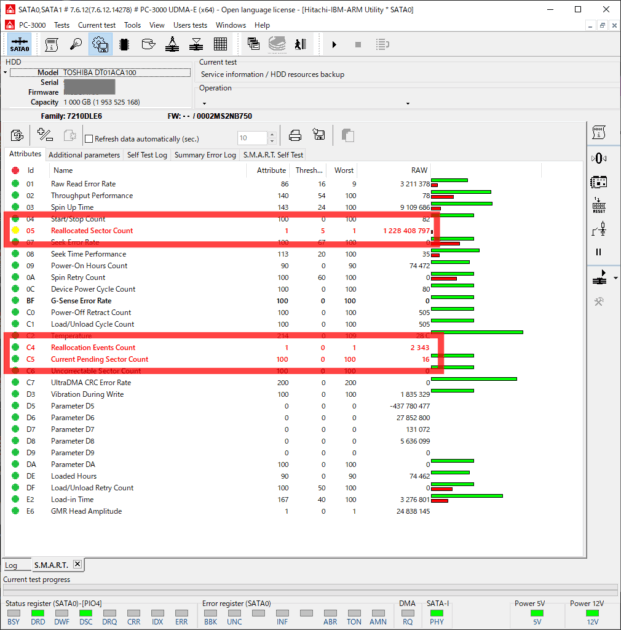Image resolution: width=621 pixels, height=630 pixels.
Task: Close the S.M.A.R.T. bottom tab
Action: 78,564
